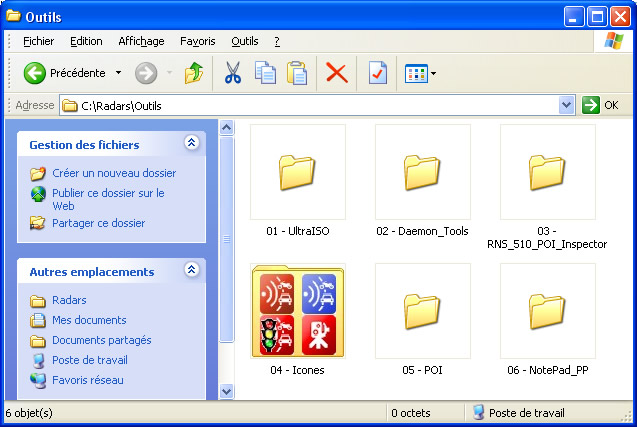This screenshot has height=427, width=637.
Task: Select the 03 - RNS_510_POI_Inspector folder icon
Action: point(547,172)
